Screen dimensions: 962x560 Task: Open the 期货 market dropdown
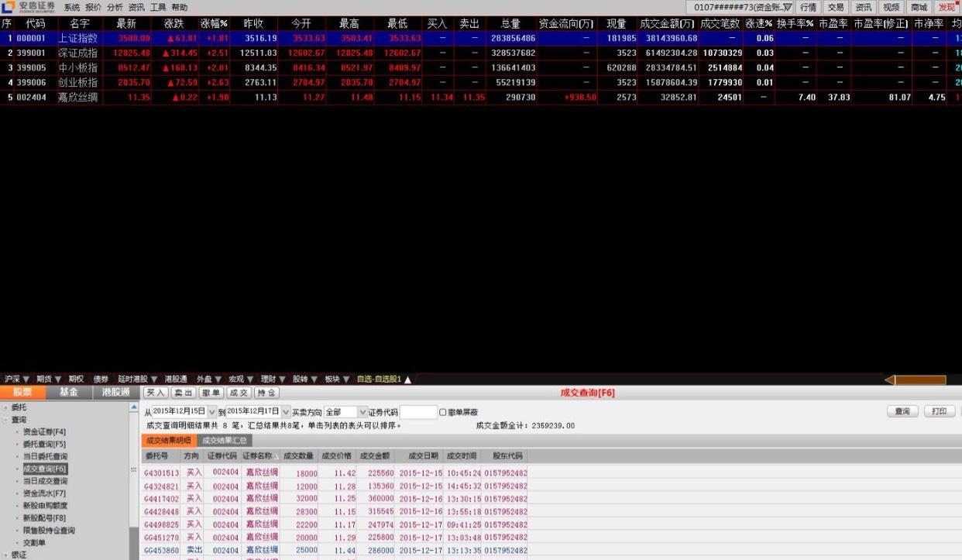pos(57,380)
